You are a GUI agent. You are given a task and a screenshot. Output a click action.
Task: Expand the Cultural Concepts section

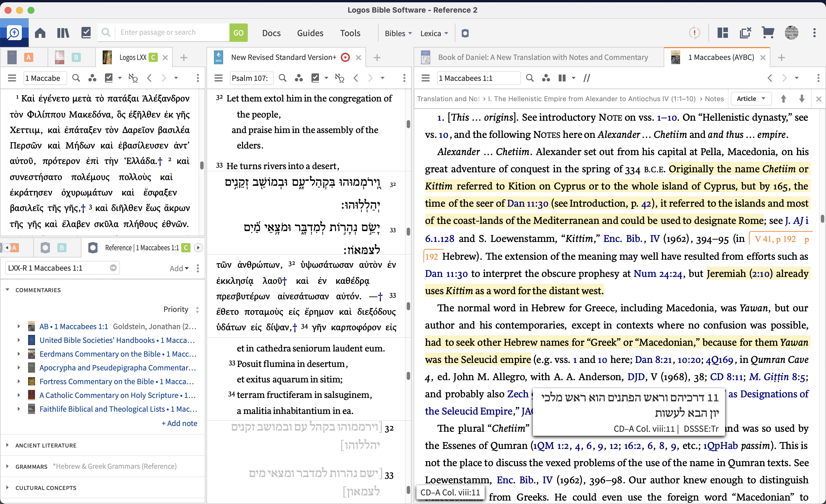(x=7, y=488)
